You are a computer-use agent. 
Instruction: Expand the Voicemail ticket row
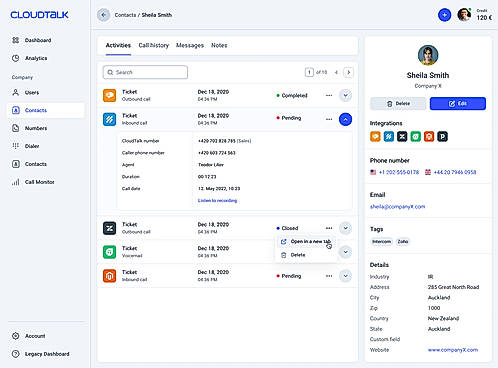tap(345, 252)
